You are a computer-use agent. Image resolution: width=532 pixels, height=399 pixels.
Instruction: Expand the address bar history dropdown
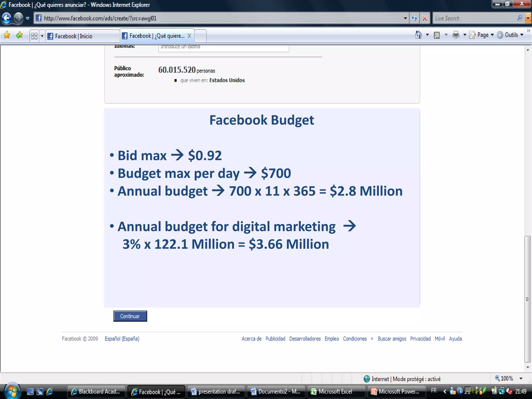pos(405,18)
